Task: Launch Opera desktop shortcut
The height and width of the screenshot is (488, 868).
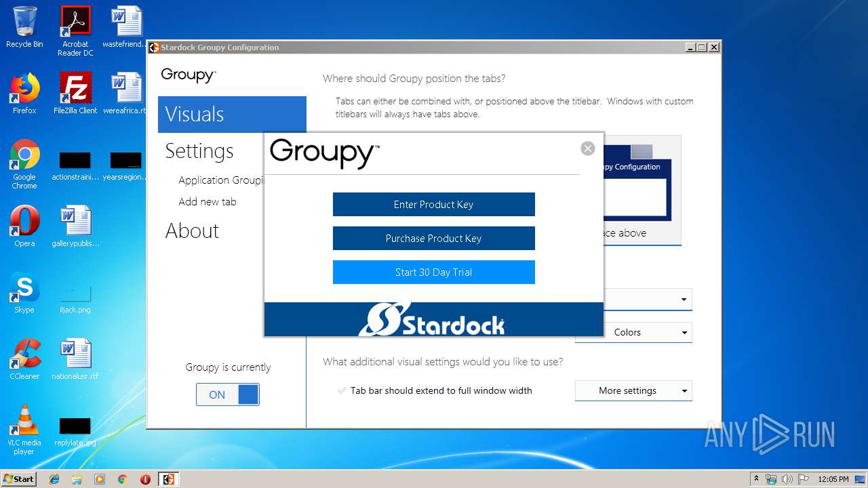Action: [x=24, y=226]
